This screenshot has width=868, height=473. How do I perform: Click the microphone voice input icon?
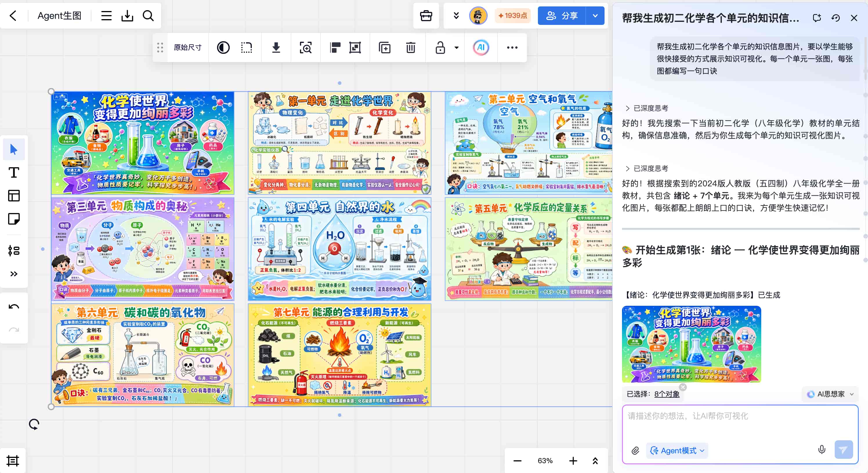point(822,450)
